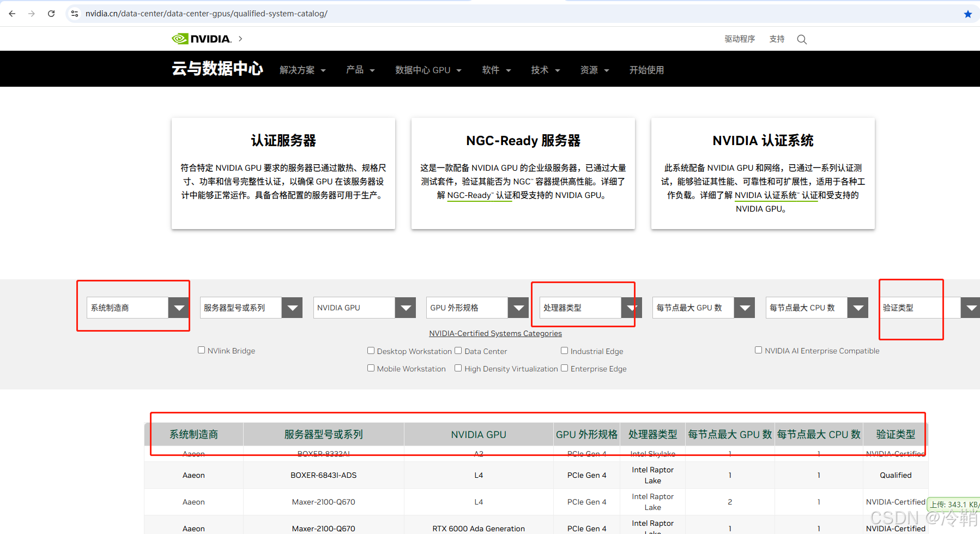980x534 pixels.
Task: Open search with the magnifier icon
Action: click(x=802, y=39)
